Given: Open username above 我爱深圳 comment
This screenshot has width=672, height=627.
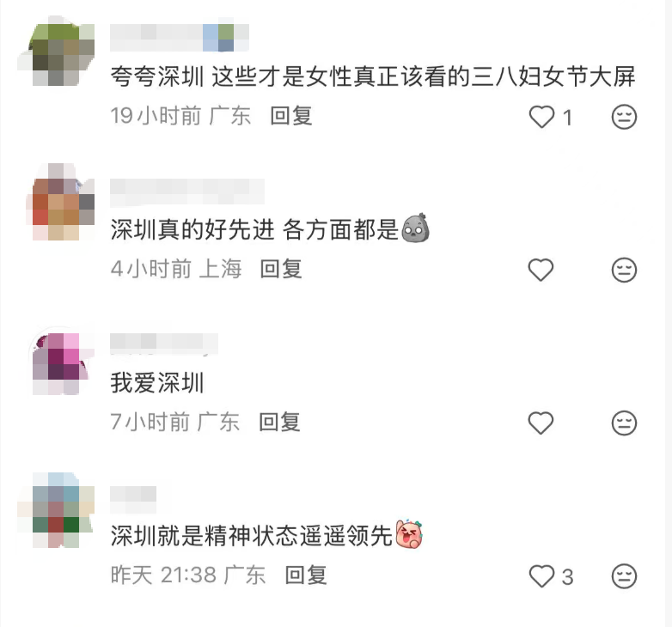Looking at the screenshot, I should 164,344.
